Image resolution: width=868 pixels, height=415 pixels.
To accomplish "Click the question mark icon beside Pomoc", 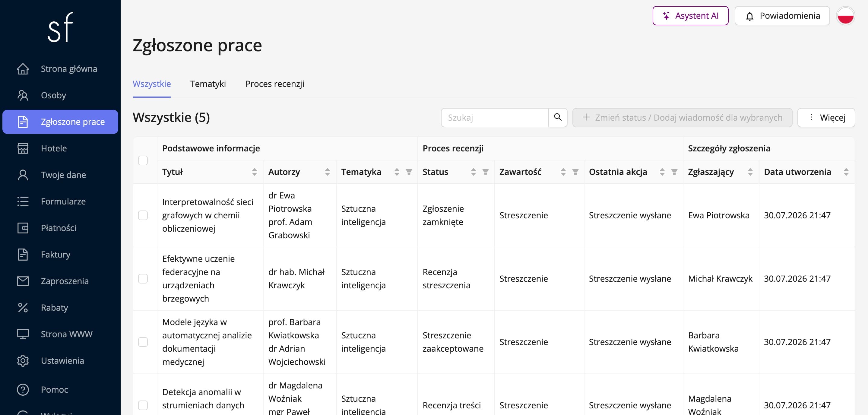I will click(x=23, y=390).
